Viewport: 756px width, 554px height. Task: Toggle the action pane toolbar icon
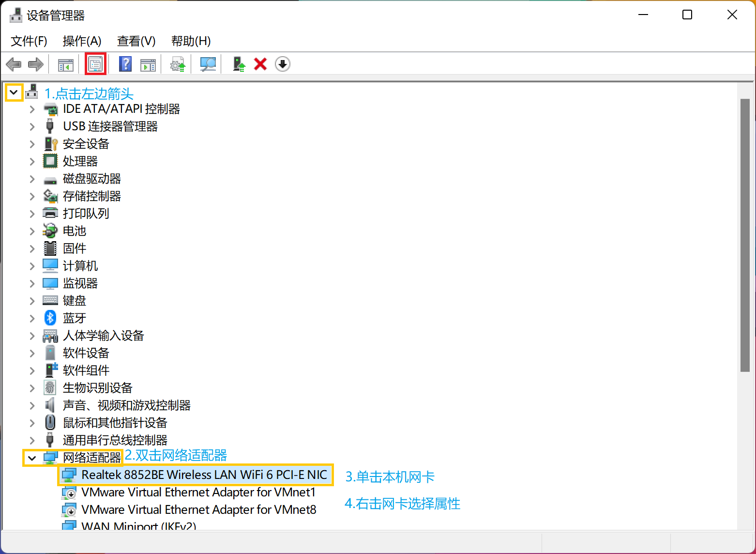pyautogui.click(x=148, y=64)
